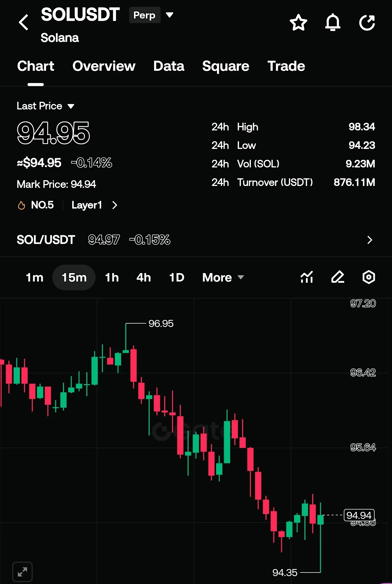Image resolution: width=392 pixels, height=584 pixels.
Task: Select the 1m timeframe
Action: (35, 277)
